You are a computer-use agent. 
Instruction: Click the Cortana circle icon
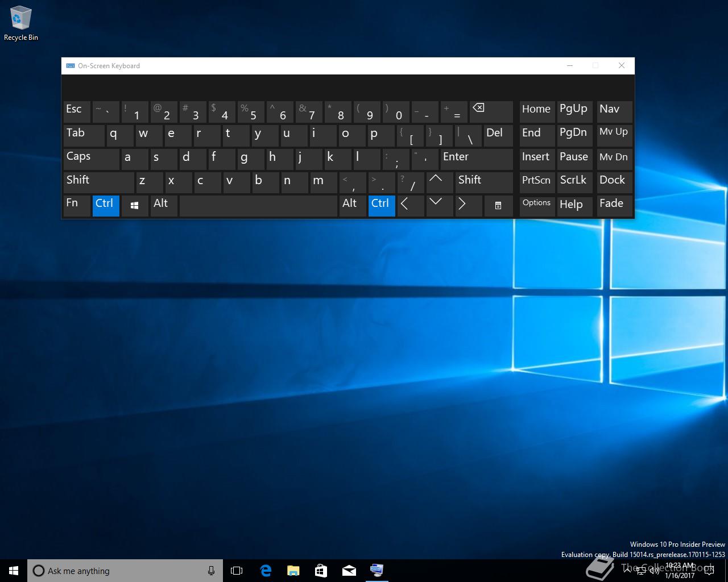click(38, 571)
